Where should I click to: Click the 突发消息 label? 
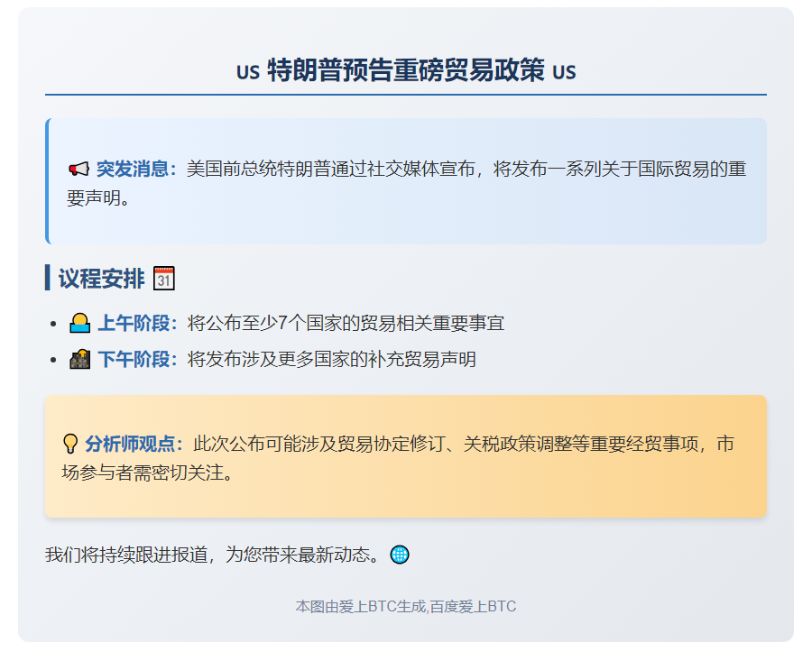tap(137, 169)
